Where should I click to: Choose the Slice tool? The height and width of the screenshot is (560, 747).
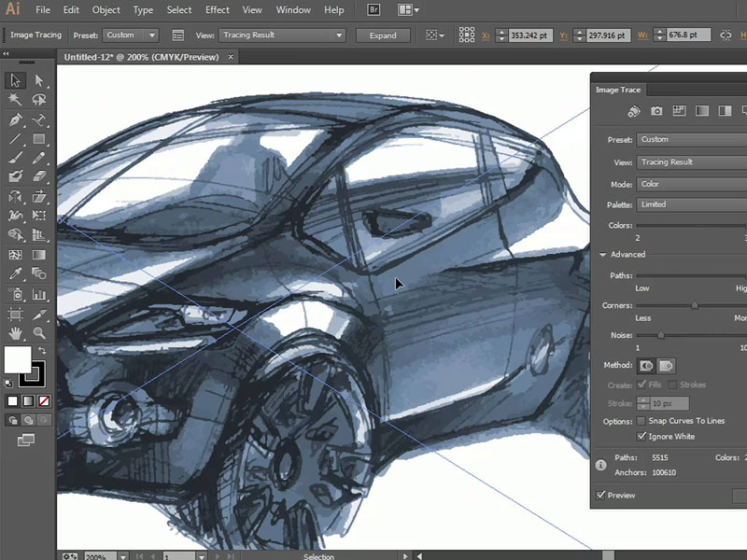(x=39, y=315)
